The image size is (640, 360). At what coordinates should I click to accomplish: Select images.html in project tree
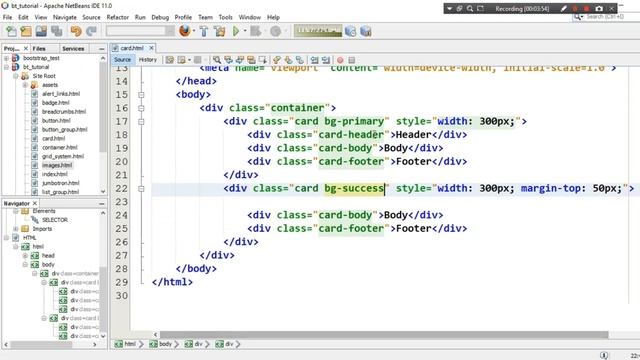pos(57,165)
